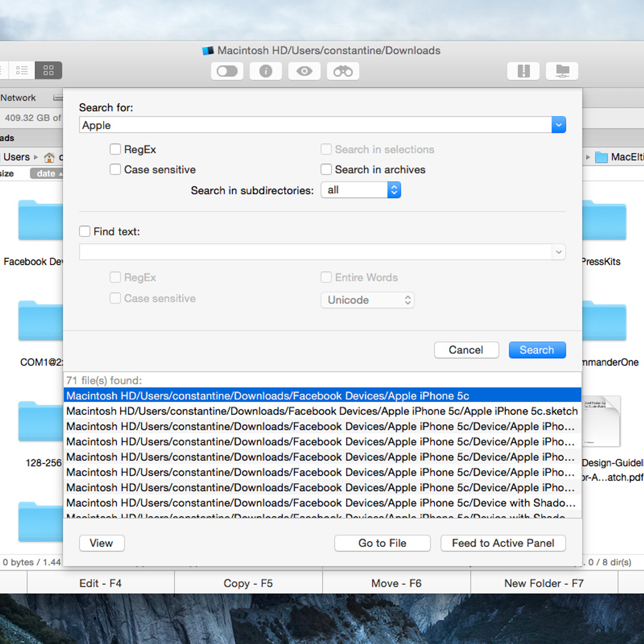This screenshot has height=644, width=644.
Task: Expand breadcrumb arrow before MacEltima
Action: [588, 157]
